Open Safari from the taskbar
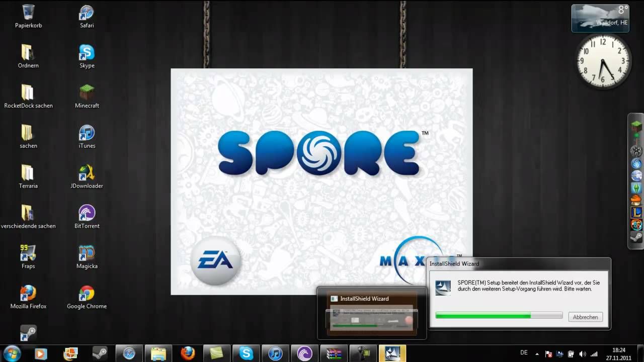 click(x=129, y=353)
